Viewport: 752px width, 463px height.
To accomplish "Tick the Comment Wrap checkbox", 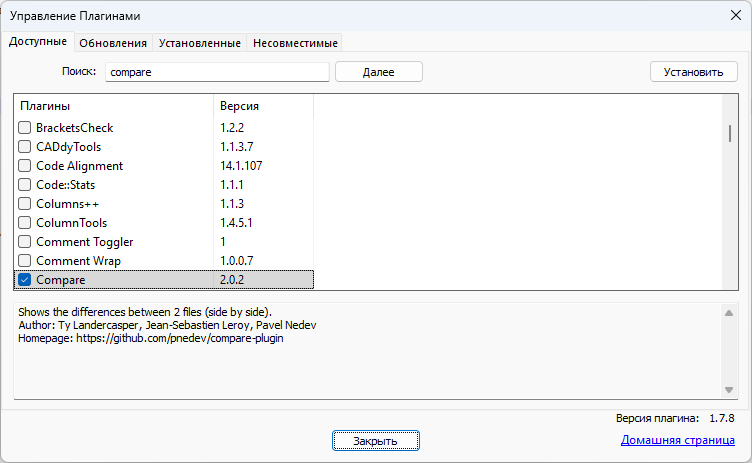I will (25, 261).
